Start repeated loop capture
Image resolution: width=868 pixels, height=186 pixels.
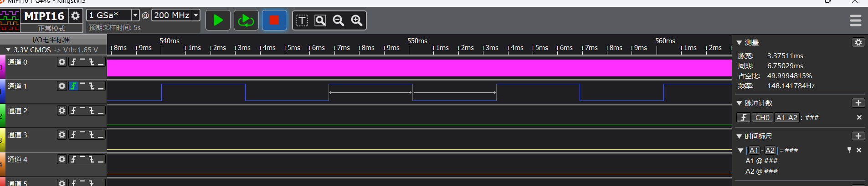tap(246, 20)
